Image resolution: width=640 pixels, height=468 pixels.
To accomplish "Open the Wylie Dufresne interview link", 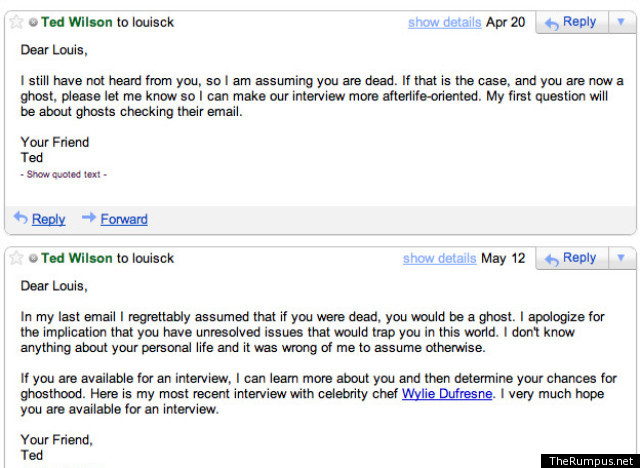I will [447, 394].
